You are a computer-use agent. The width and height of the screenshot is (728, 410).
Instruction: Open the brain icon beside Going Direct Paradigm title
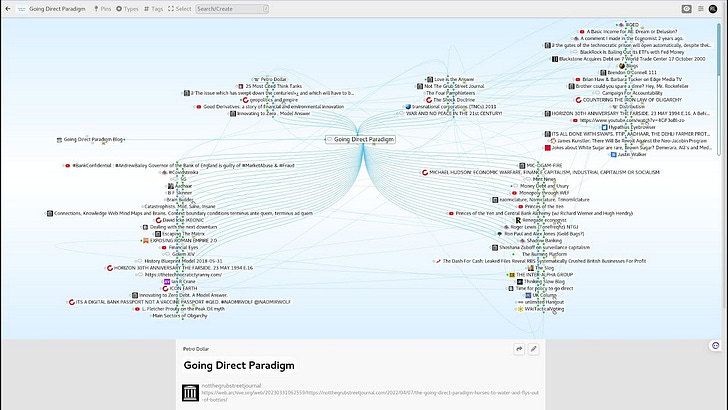[x=21, y=9]
